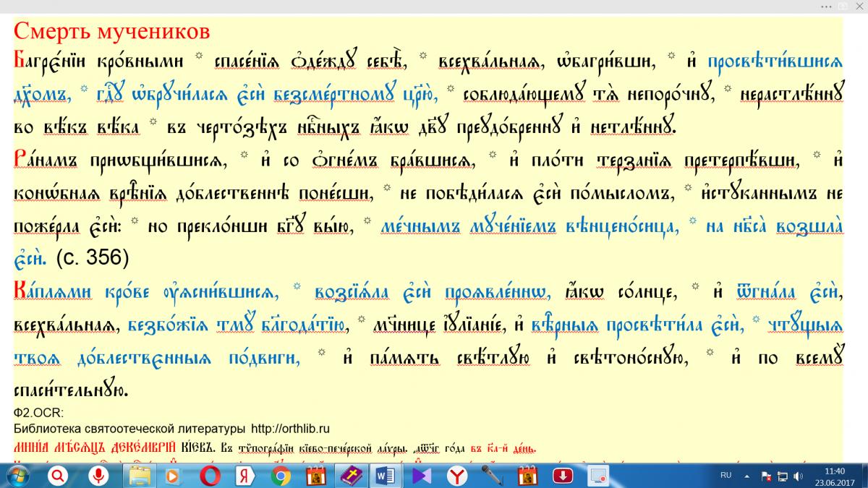Open the Visual Studio icon in taskbar

[421, 475]
